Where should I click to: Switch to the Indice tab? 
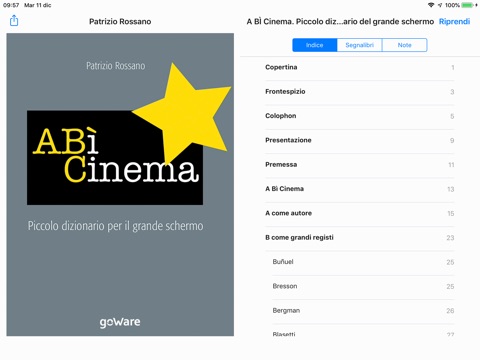(x=315, y=45)
